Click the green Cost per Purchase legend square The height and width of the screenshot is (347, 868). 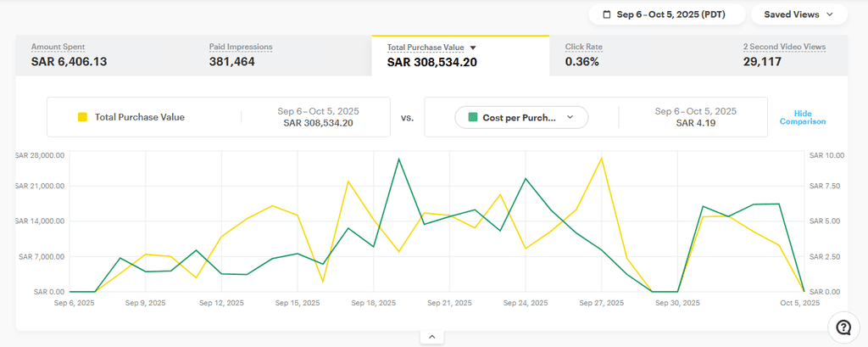click(x=472, y=117)
